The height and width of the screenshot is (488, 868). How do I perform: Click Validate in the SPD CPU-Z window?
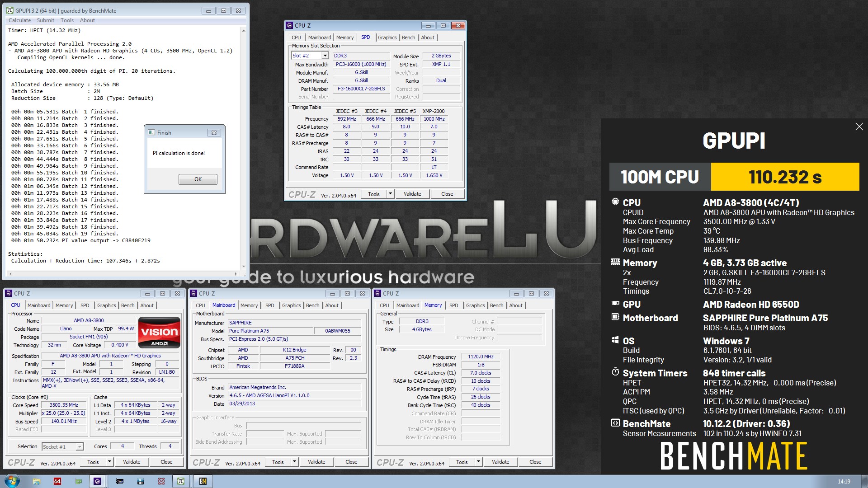(412, 194)
